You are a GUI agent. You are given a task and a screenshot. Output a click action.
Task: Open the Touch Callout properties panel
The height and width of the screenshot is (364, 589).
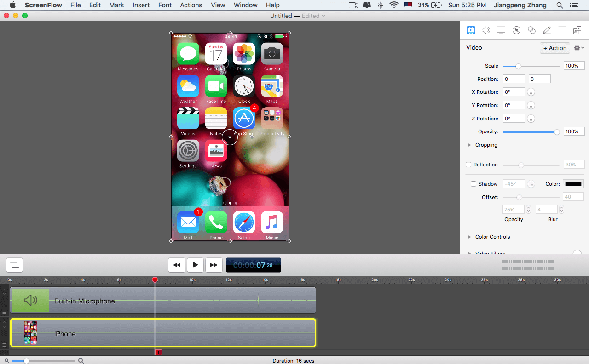(x=531, y=30)
